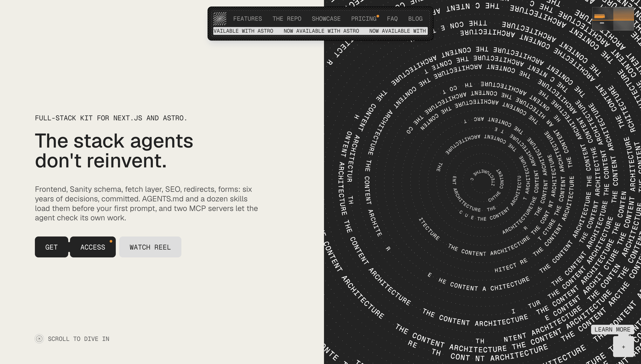This screenshot has width=641, height=364.
Task: Jump to the FAQ section
Action: point(392,19)
